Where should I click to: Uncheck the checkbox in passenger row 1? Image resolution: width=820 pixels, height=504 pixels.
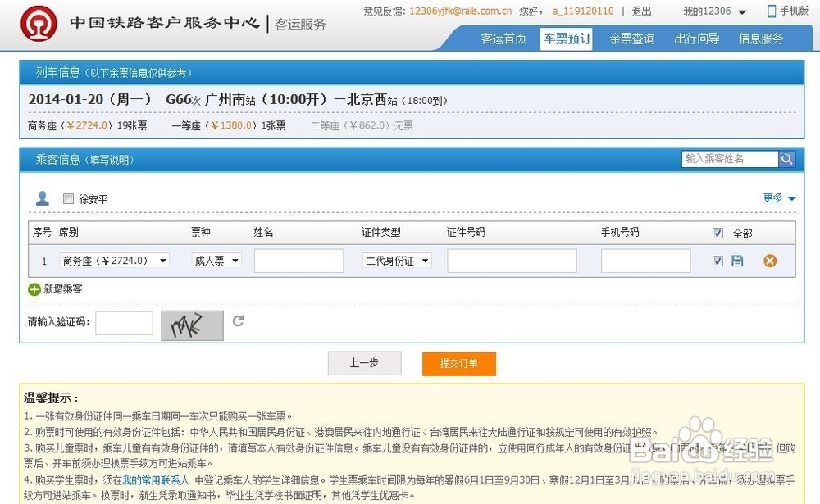[x=716, y=260]
